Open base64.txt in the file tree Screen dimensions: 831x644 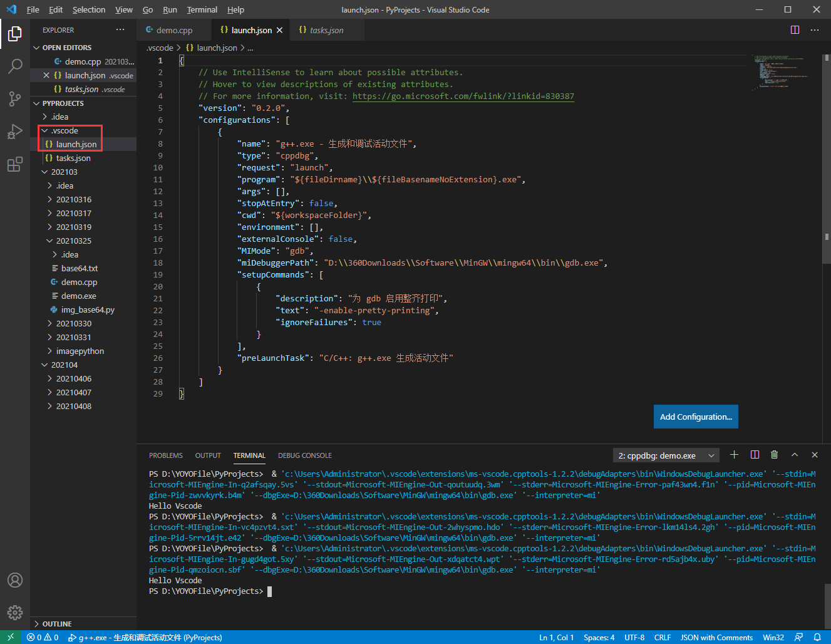click(80, 268)
